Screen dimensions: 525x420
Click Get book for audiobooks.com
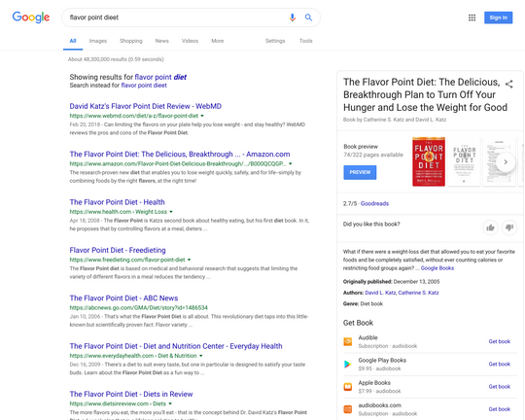click(499, 409)
